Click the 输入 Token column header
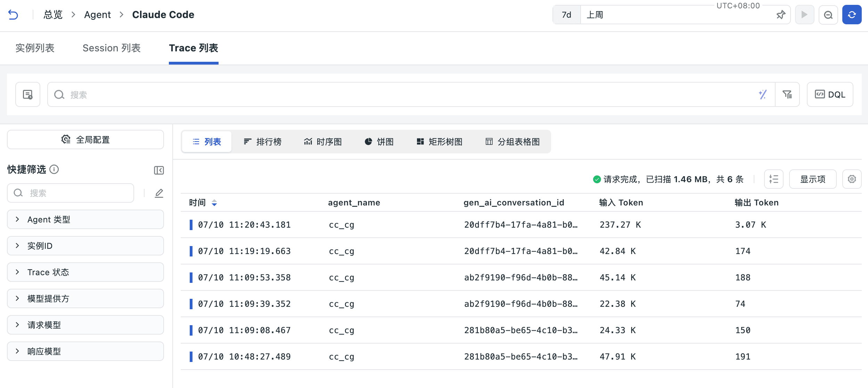 point(621,203)
